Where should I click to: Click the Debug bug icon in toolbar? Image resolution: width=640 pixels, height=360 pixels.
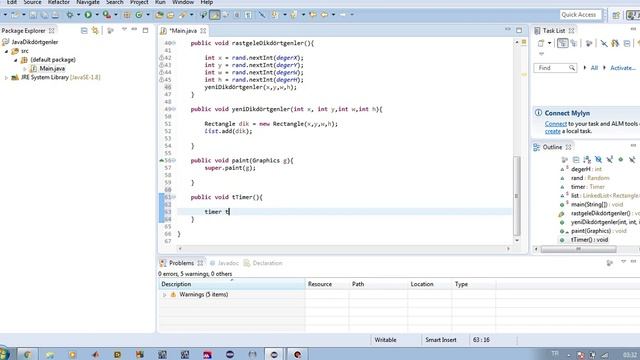[70, 15]
